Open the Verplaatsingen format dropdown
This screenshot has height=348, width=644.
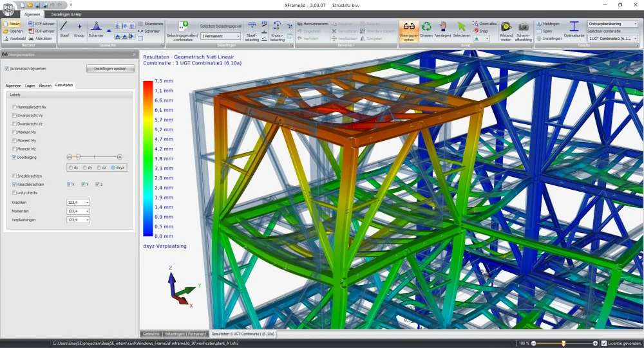pos(78,219)
